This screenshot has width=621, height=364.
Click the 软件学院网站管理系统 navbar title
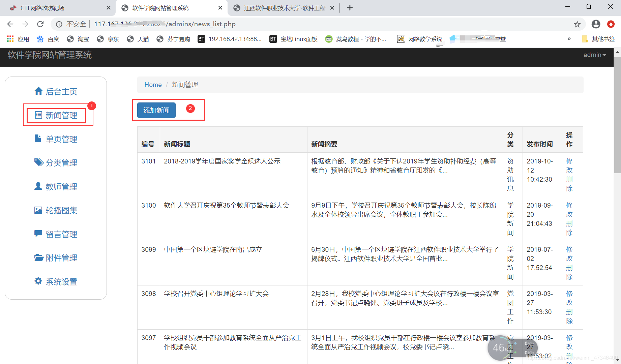50,55
